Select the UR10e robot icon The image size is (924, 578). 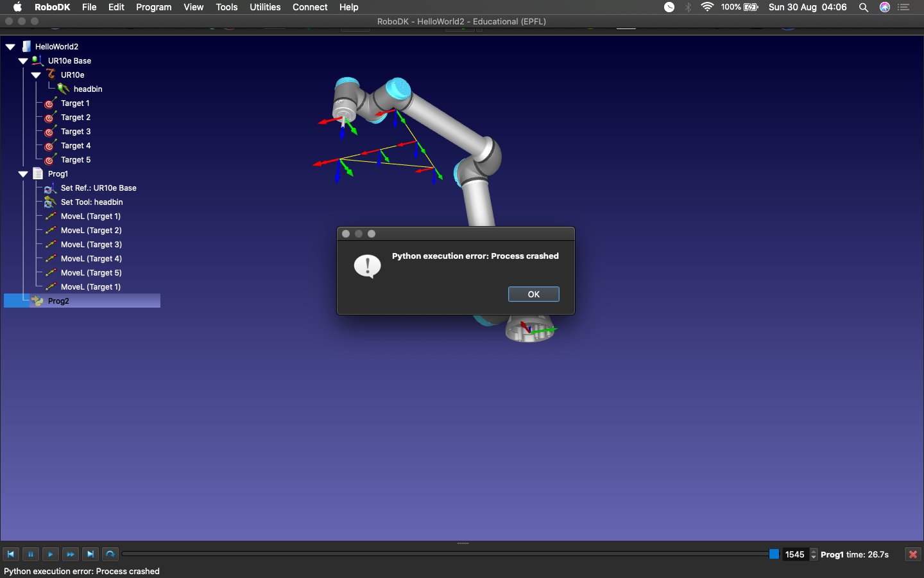(x=51, y=74)
